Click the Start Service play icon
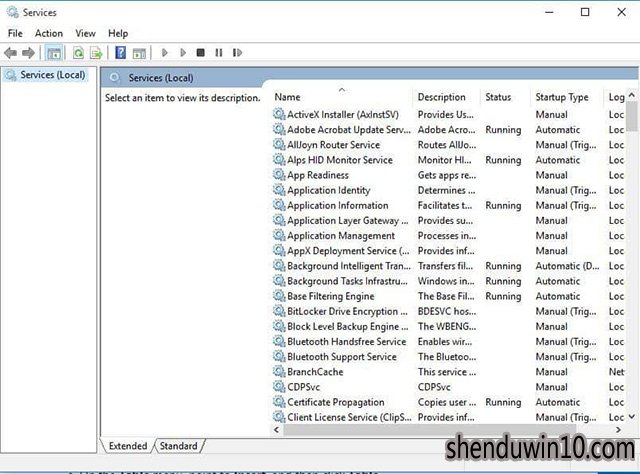Image resolution: width=640 pixels, height=474 pixels. pos(165,53)
